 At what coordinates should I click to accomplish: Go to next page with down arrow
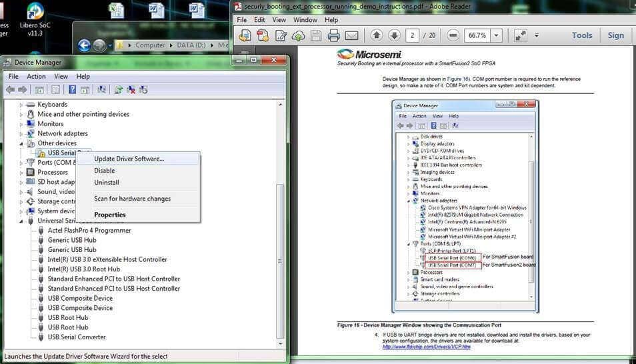(x=394, y=35)
